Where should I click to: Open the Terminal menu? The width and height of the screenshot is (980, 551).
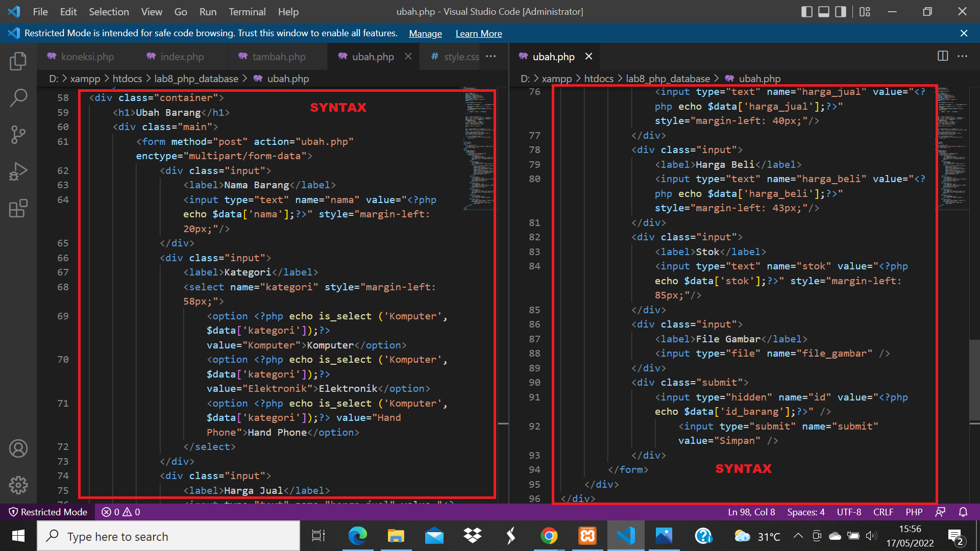tap(247, 11)
